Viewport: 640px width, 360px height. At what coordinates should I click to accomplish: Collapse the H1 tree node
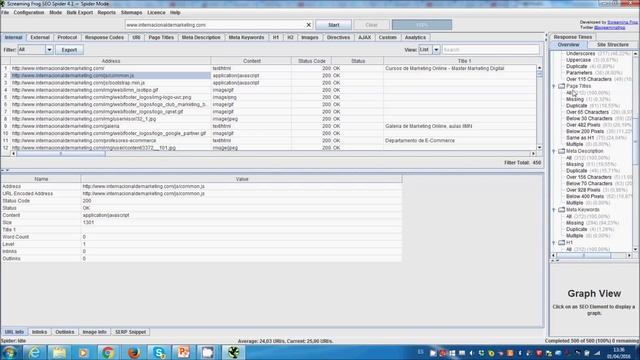click(554, 243)
